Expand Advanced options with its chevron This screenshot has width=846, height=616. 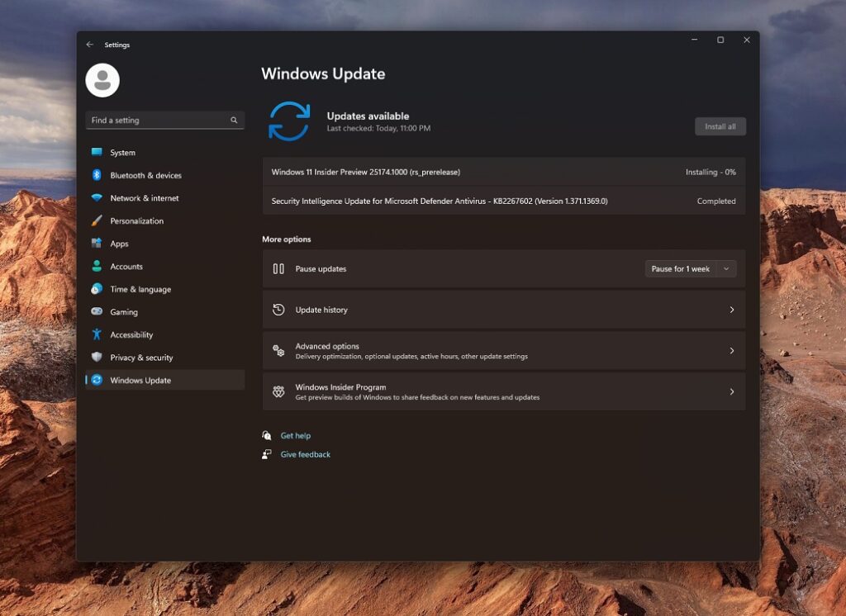click(732, 349)
